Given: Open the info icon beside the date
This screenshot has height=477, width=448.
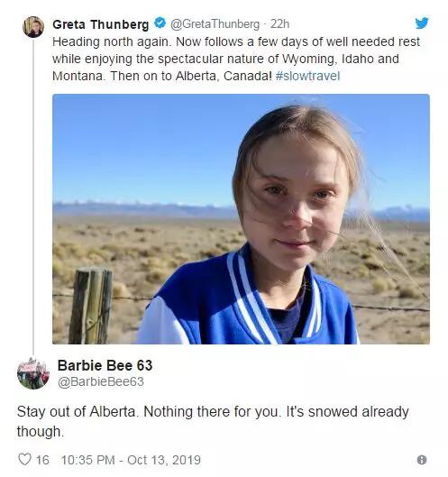Looking at the screenshot, I should (422, 460).
